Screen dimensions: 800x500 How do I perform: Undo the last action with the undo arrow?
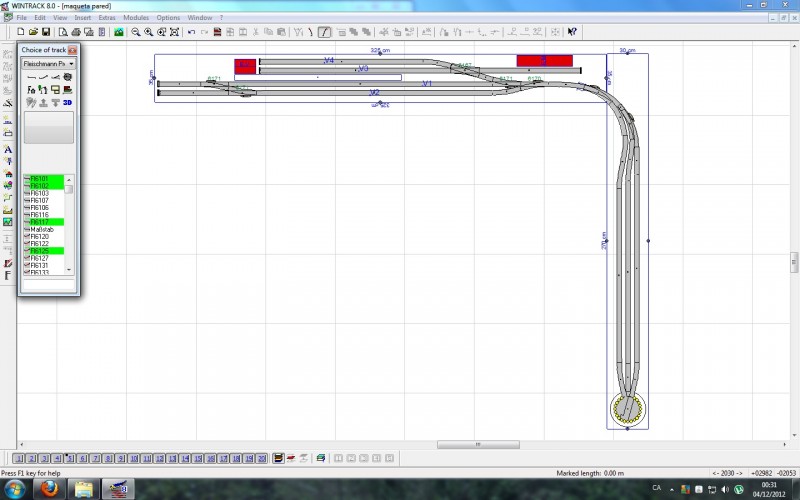pyautogui.click(x=191, y=32)
